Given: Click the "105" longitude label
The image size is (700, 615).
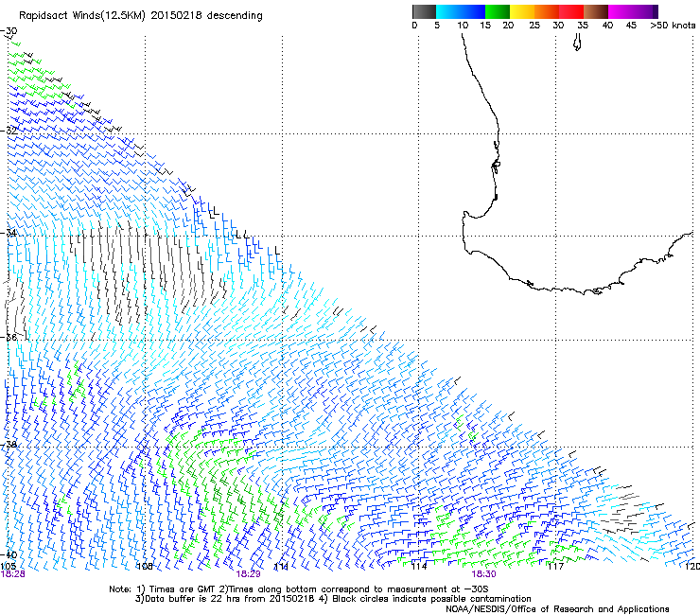Looking at the screenshot, I should click(x=9, y=567).
